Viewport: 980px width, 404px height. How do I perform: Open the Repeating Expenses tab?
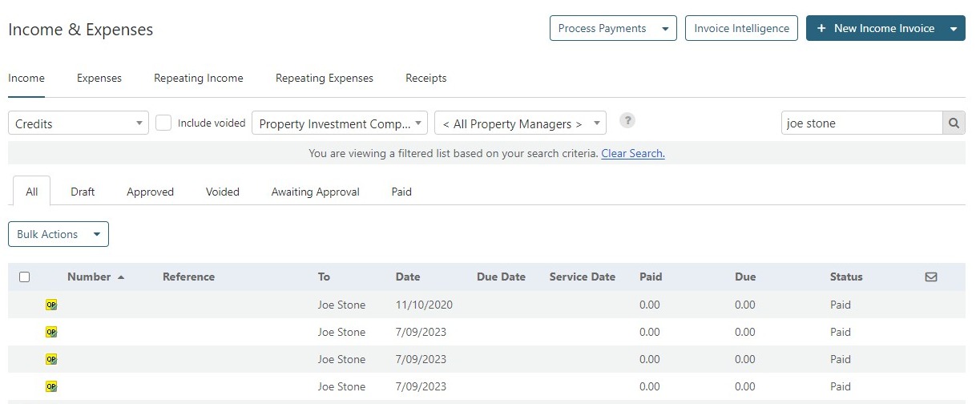click(x=325, y=78)
